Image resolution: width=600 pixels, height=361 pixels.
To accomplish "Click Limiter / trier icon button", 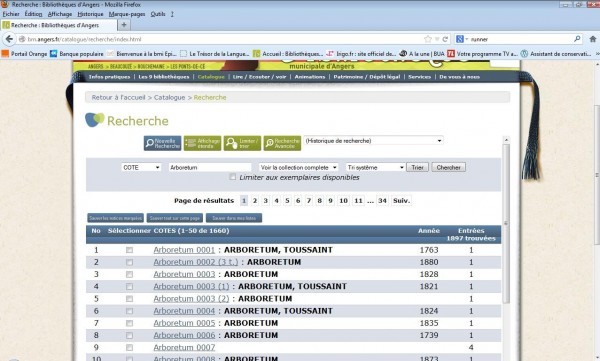I will (242, 143).
